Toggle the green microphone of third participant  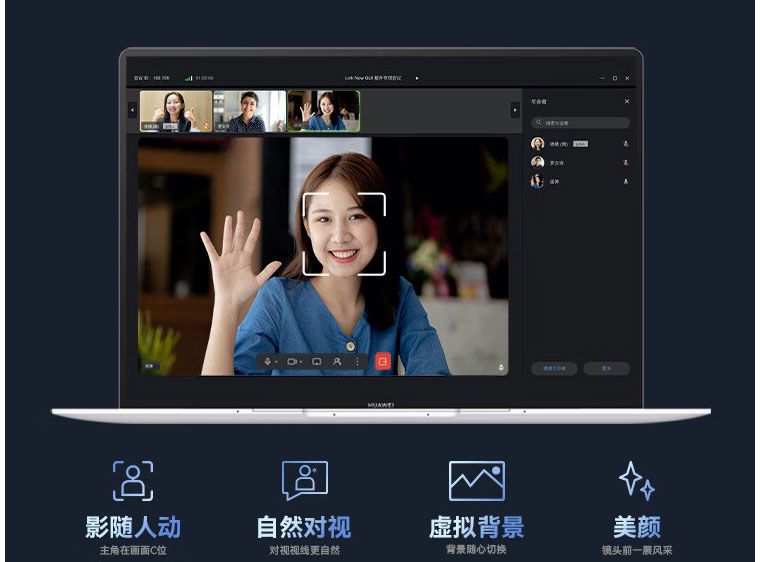click(626, 181)
